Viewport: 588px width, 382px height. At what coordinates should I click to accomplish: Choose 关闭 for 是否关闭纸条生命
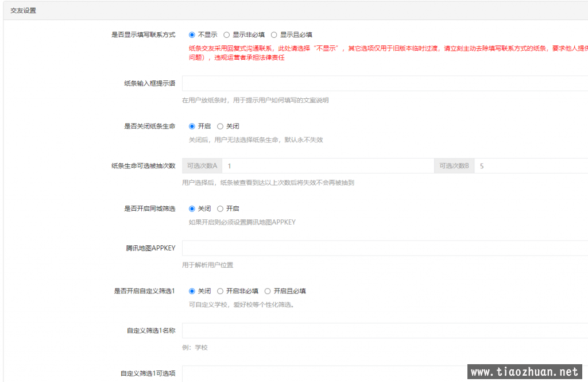(x=220, y=126)
